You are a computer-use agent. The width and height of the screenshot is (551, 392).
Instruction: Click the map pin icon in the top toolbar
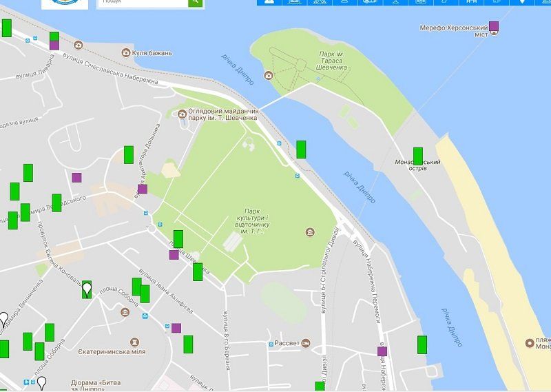coord(522,2)
